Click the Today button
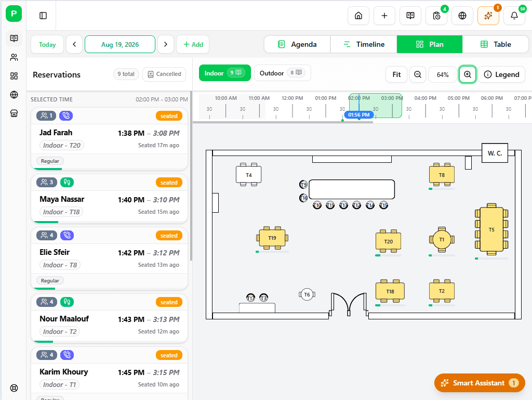 click(47, 45)
